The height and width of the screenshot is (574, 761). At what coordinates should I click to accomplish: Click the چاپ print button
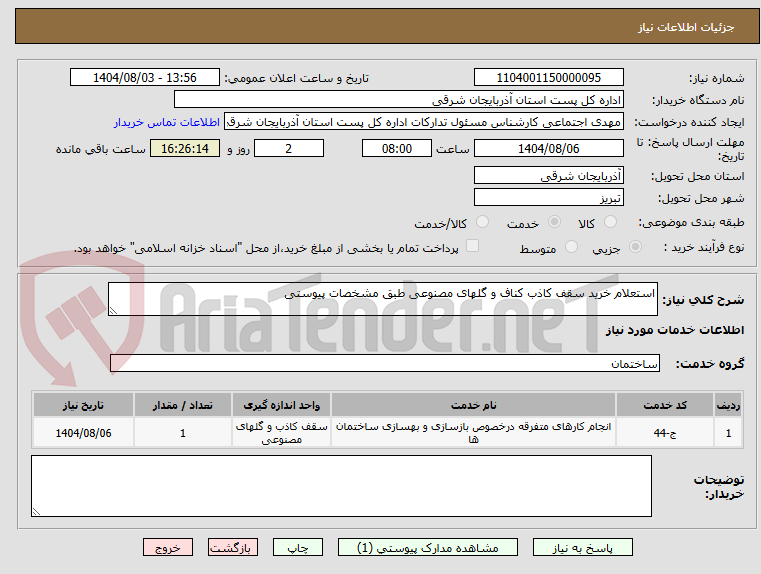(298, 547)
